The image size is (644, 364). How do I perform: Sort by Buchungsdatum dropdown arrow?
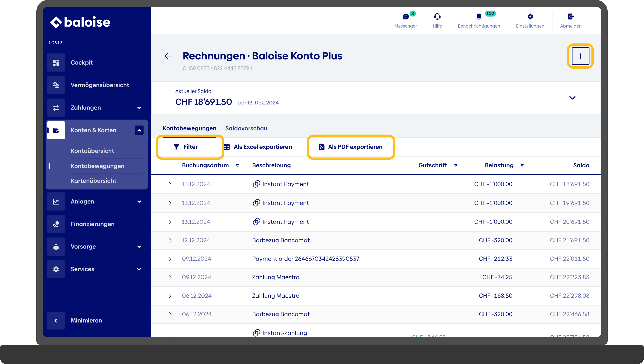click(x=237, y=165)
